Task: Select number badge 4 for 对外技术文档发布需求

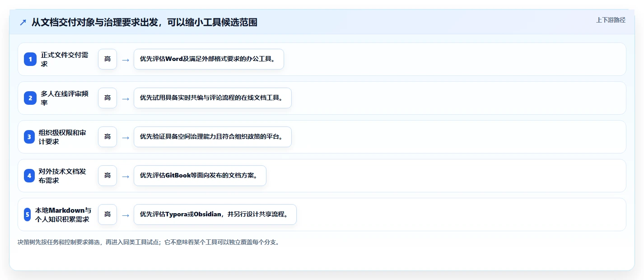Action: coord(29,176)
